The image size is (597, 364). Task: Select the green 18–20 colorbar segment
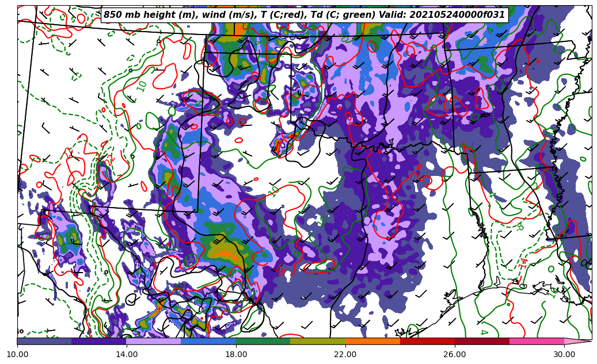pyautogui.click(x=263, y=341)
